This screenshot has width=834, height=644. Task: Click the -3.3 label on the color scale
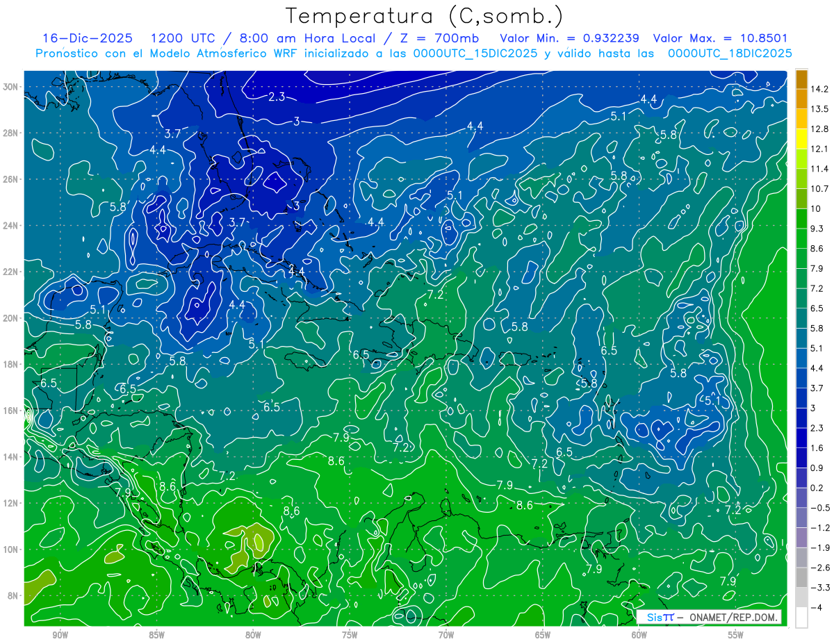pyautogui.click(x=819, y=588)
